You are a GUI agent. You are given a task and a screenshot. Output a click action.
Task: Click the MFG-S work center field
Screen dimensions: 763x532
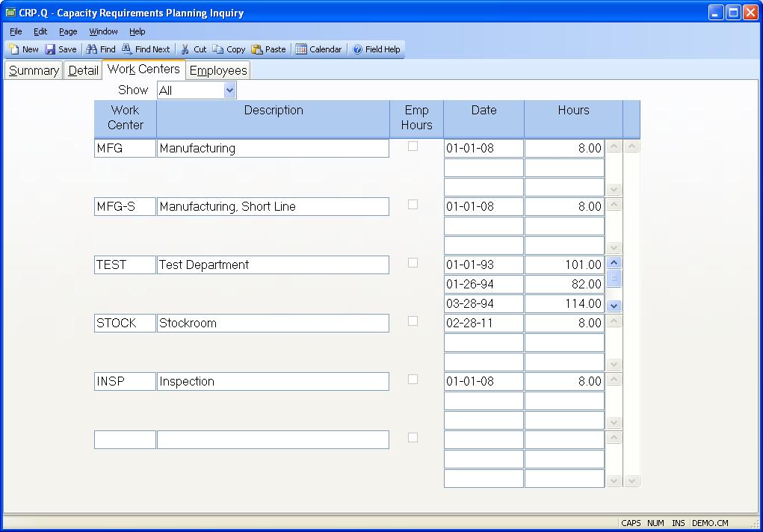pyautogui.click(x=125, y=207)
